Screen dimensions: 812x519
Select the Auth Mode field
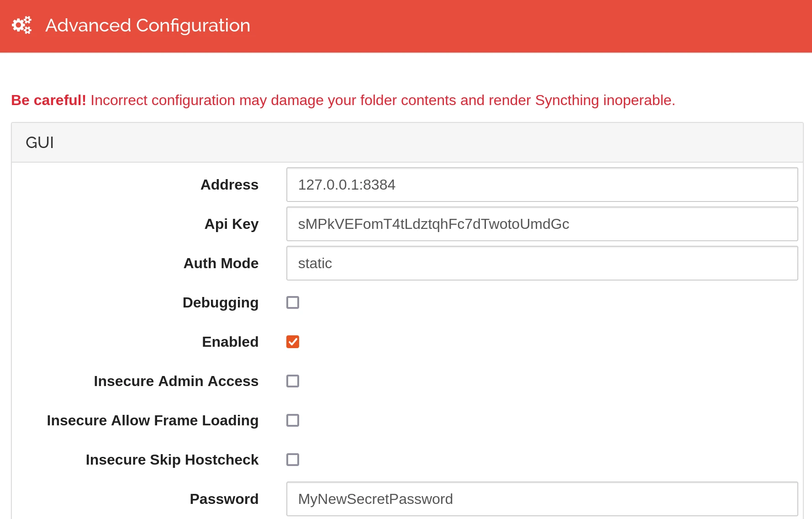pos(542,263)
